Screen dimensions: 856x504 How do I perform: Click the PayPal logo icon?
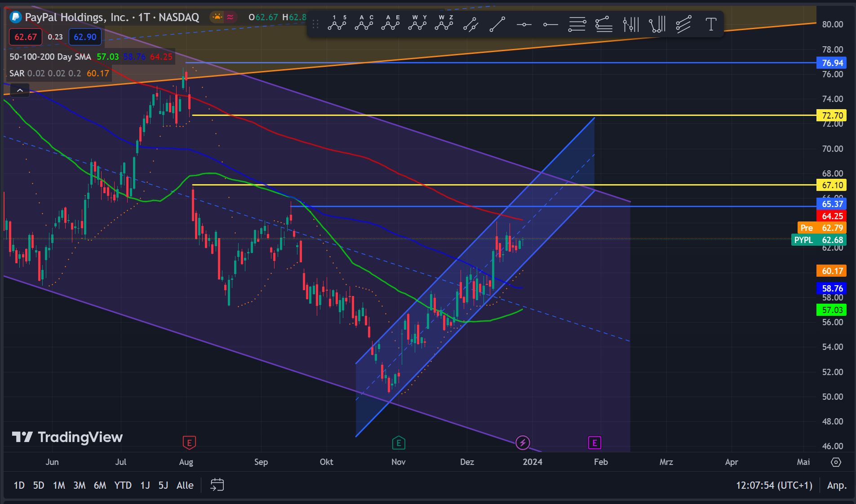click(x=16, y=17)
